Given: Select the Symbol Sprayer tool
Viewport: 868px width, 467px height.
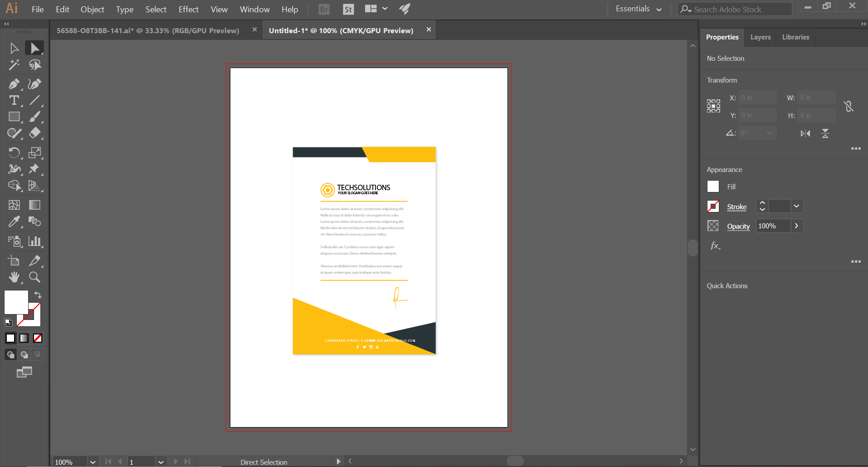Looking at the screenshot, I should click(14, 241).
